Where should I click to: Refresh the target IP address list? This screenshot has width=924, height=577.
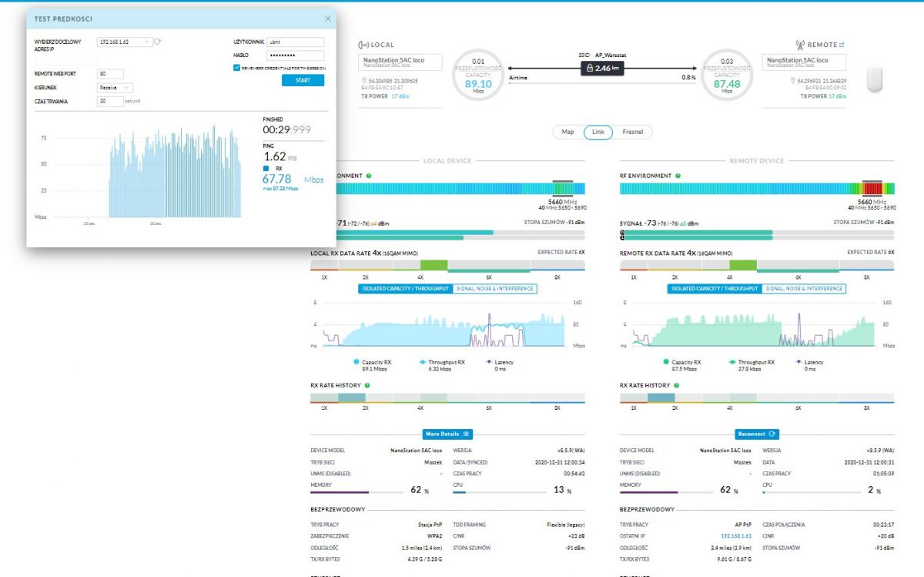[x=158, y=42]
